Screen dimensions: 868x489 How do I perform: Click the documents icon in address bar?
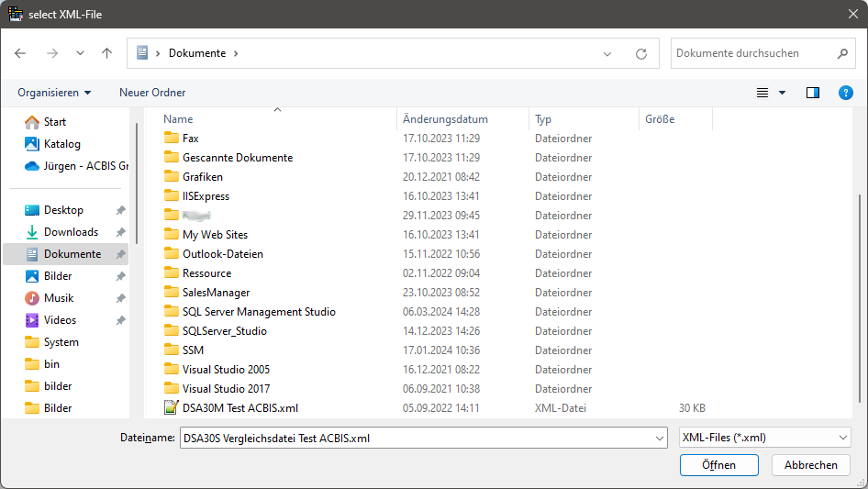pyautogui.click(x=142, y=52)
